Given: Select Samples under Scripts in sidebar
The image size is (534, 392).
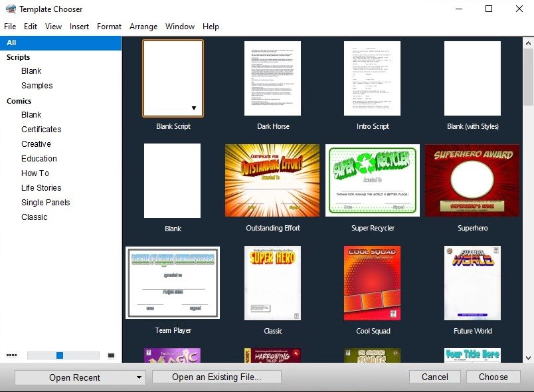Looking at the screenshot, I should click(37, 86).
